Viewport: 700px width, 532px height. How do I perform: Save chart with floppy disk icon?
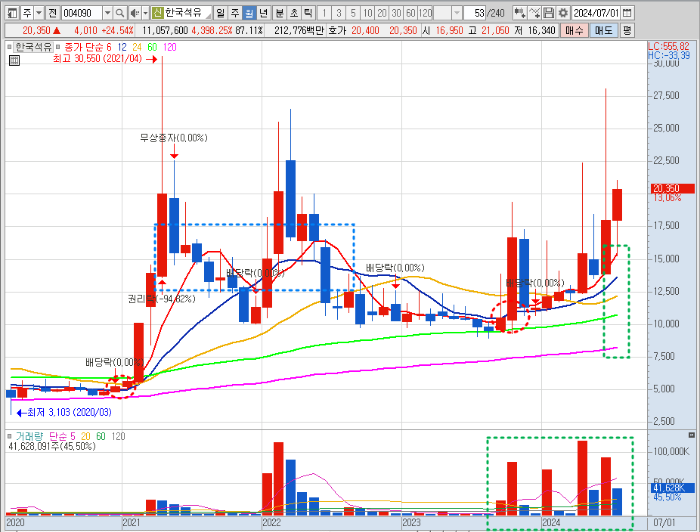click(549, 13)
